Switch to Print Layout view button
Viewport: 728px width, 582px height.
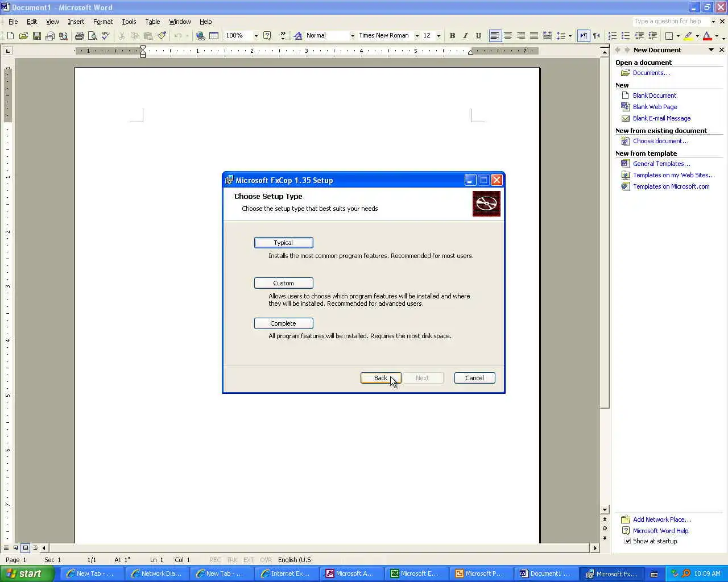(26, 548)
